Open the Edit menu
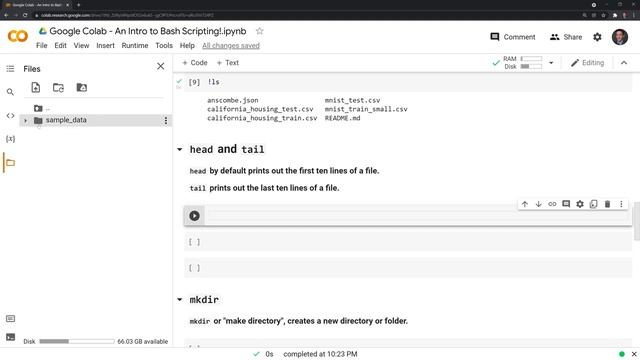 60,46
